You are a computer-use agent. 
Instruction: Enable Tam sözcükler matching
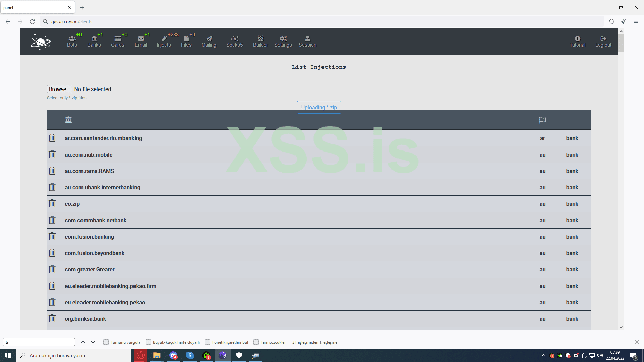256,342
